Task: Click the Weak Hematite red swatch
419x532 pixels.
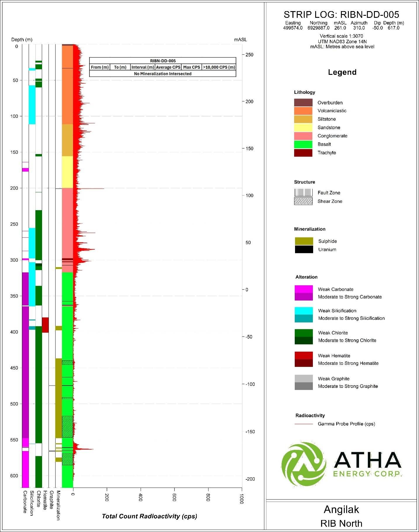Action: [x=304, y=356]
